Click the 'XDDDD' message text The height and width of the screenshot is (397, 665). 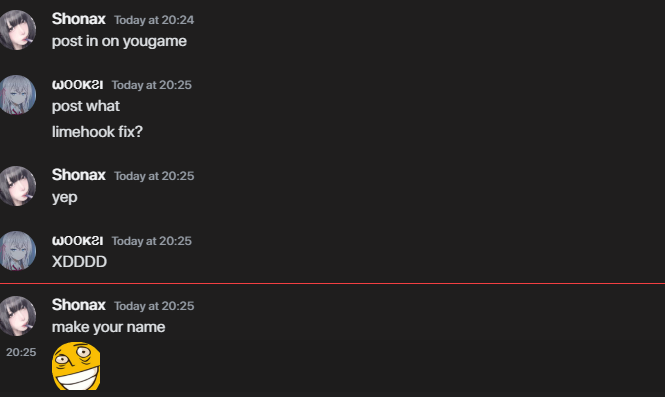(79, 262)
